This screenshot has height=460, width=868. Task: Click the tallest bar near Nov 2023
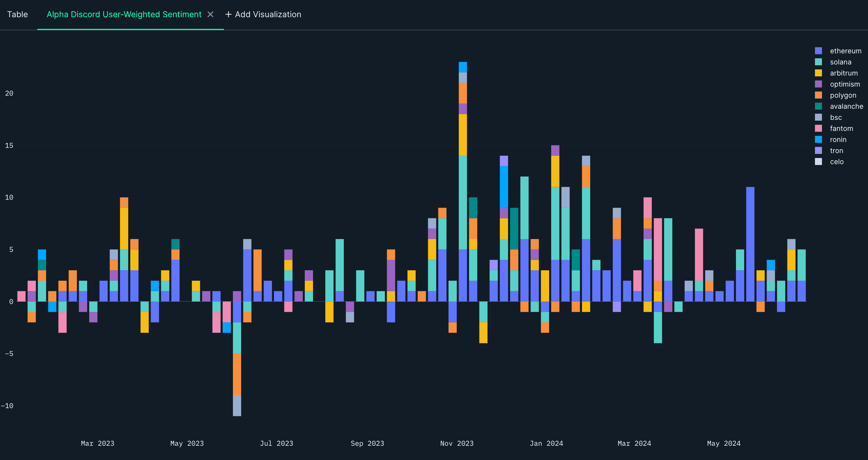coord(463,202)
